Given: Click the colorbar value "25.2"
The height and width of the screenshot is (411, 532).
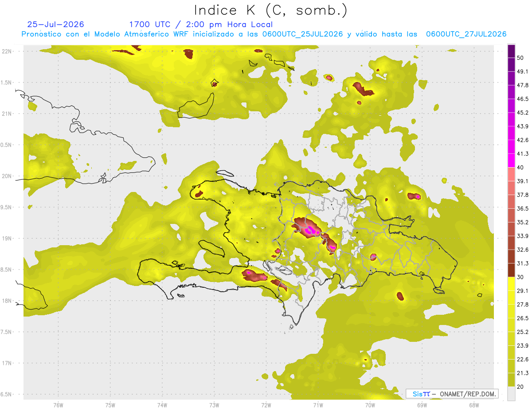Looking at the screenshot, I should 522,332.
